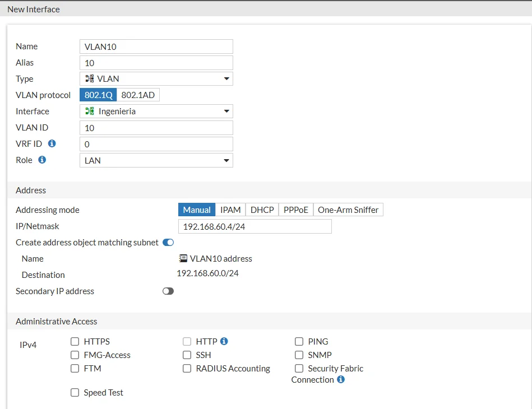
Task: Enable SSH administrative access
Action: tap(187, 355)
